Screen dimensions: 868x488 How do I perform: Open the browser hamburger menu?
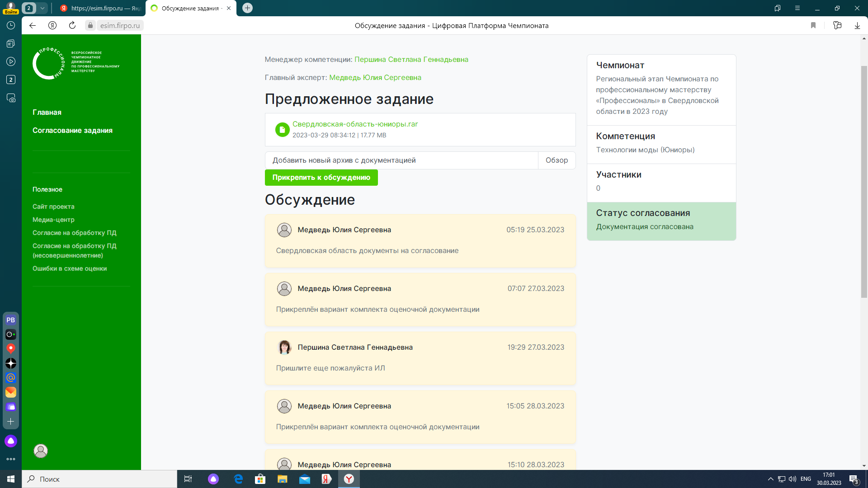click(x=797, y=8)
